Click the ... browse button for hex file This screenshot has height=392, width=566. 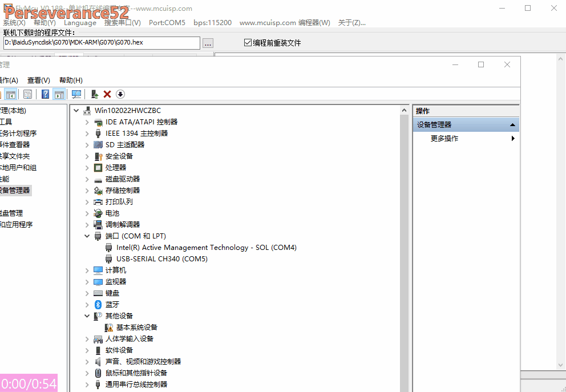(208, 43)
